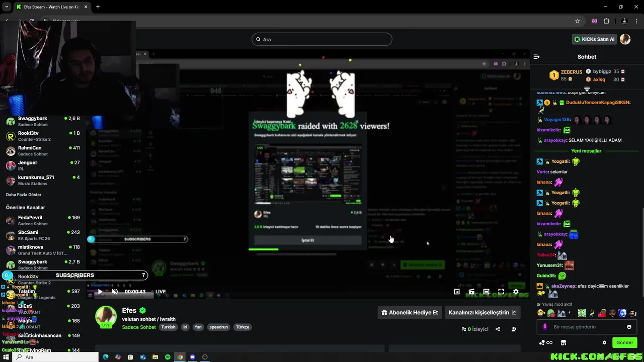Jump to LIVE in the player
The height and width of the screenshot is (362, 644).
[x=160, y=292]
